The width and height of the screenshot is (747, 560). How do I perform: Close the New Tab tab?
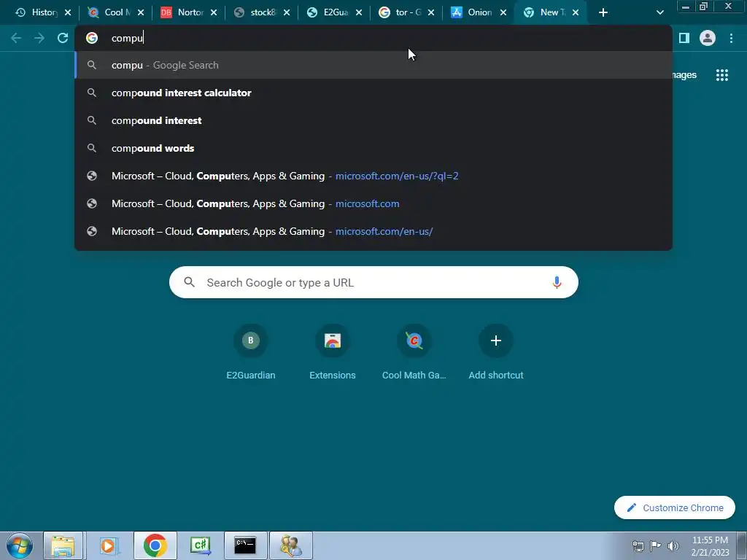click(x=576, y=13)
